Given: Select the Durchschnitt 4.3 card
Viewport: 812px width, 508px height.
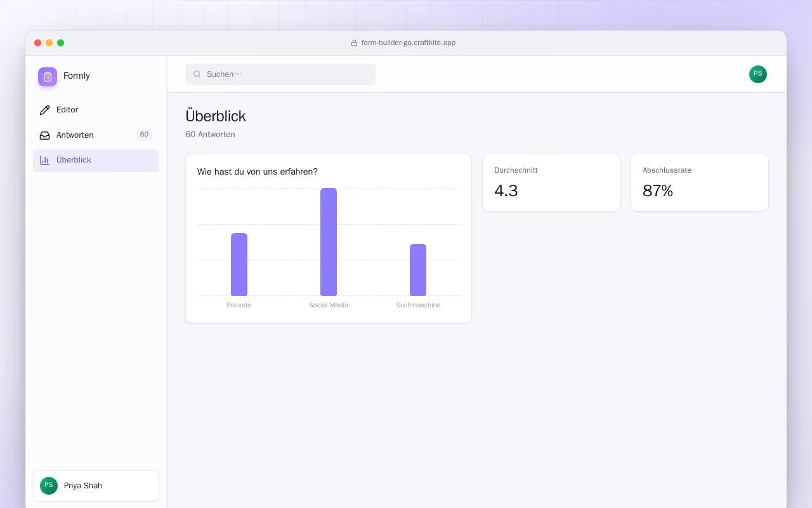Looking at the screenshot, I should click(x=551, y=183).
